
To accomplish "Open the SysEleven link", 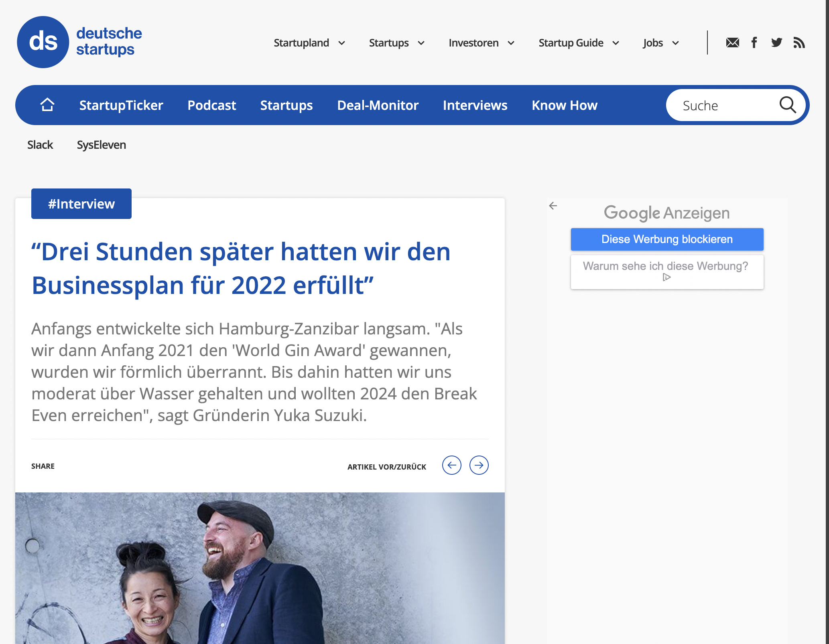I will [101, 145].
